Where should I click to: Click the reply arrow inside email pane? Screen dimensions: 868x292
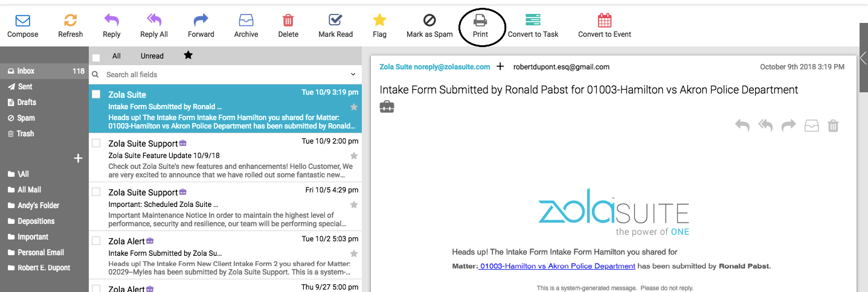(742, 125)
